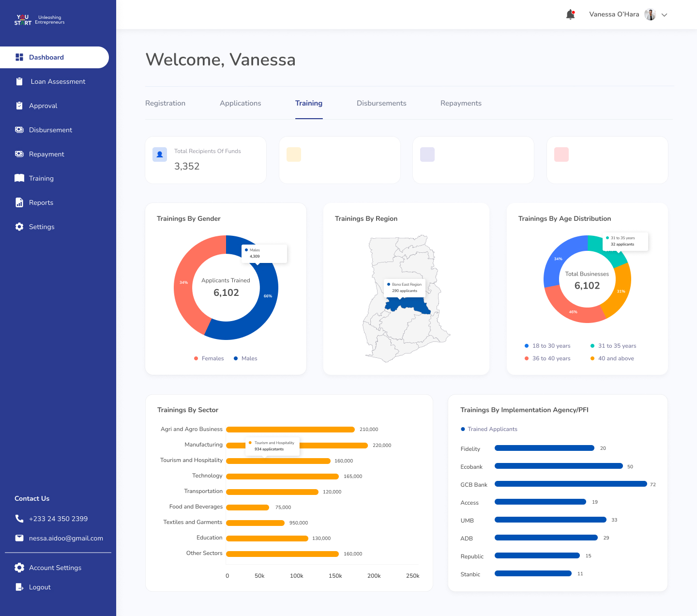Click the GCB Bank bar in chart
The image size is (697, 616).
click(570, 484)
